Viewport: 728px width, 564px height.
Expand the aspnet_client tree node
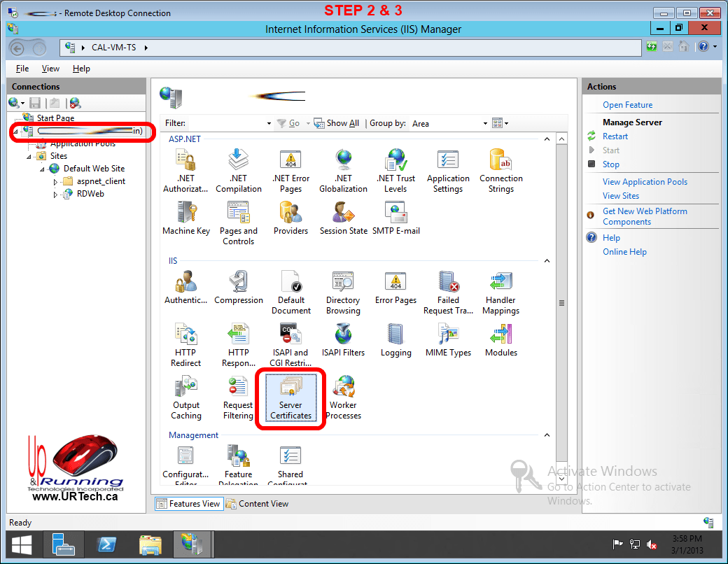[56, 181]
